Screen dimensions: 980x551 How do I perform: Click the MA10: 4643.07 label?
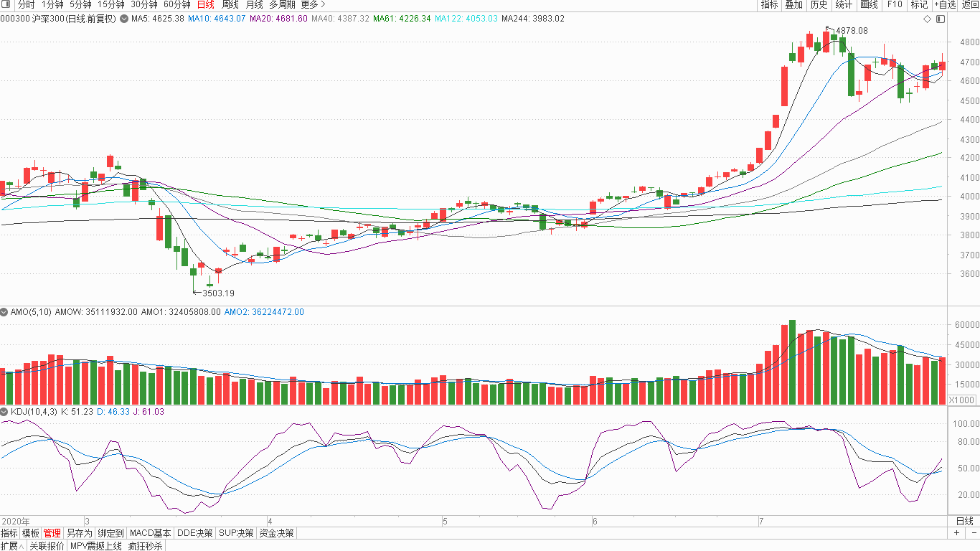(x=217, y=19)
